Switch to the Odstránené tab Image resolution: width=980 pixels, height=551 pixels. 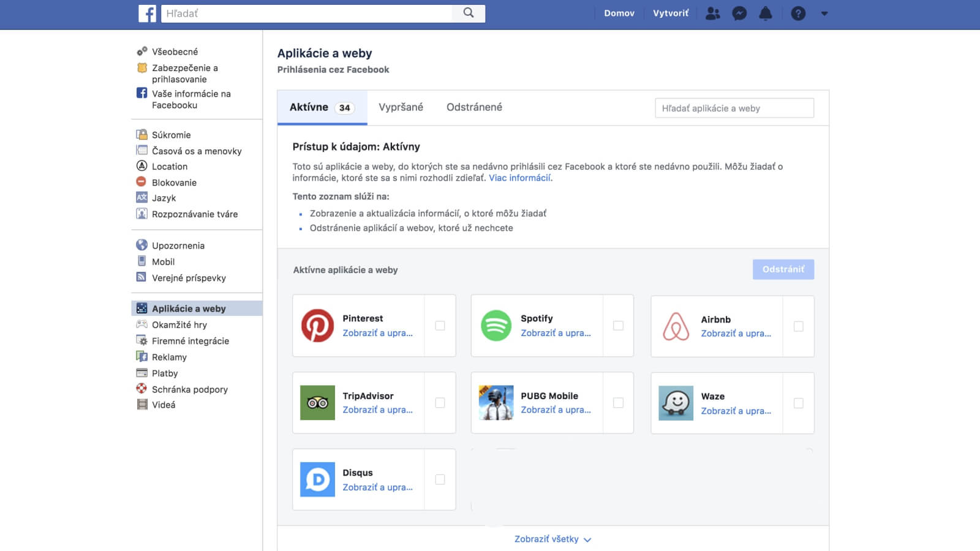(474, 107)
